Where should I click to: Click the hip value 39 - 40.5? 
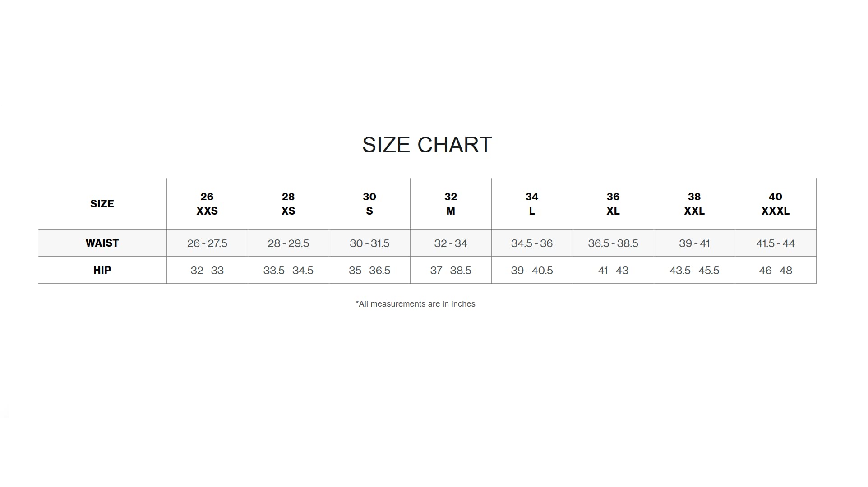pos(532,271)
